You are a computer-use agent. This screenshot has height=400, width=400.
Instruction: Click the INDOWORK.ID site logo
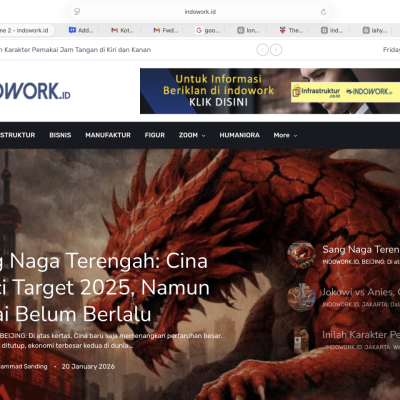(35, 91)
